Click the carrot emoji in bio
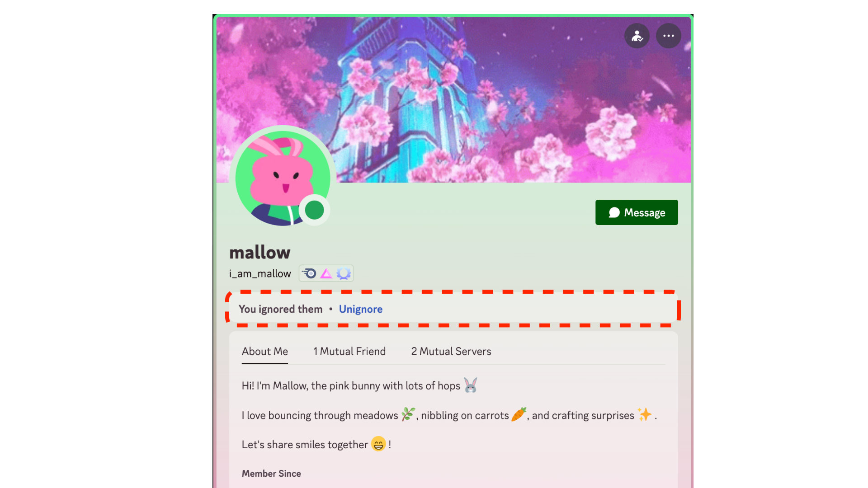 [x=519, y=414]
